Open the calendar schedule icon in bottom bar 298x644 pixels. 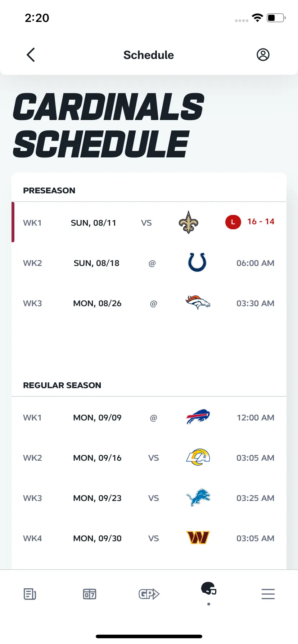pyautogui.click(x=89, y=594)
